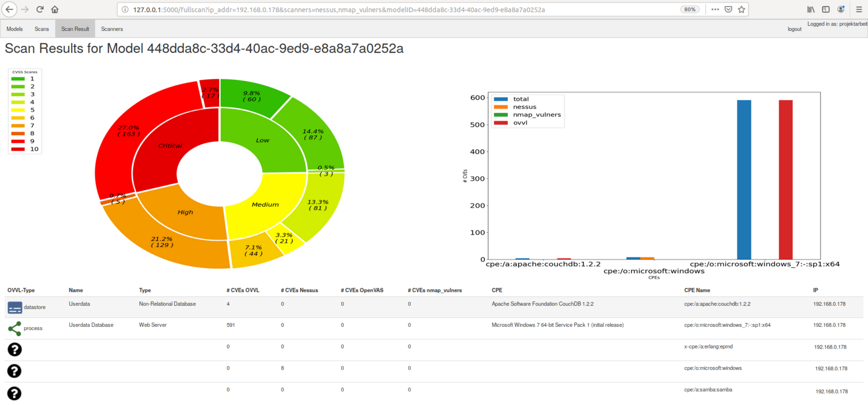Click the logout link

794,29
